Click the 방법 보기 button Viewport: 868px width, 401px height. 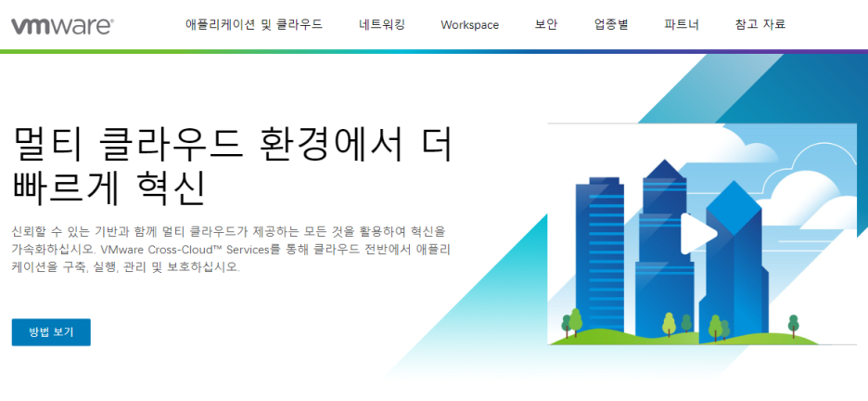[51, 332]
